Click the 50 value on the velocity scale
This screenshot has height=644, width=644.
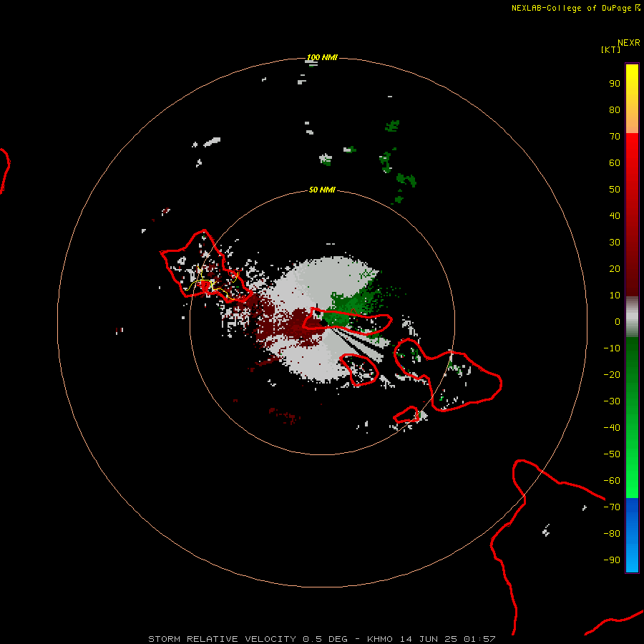click(x=615, y=190)
